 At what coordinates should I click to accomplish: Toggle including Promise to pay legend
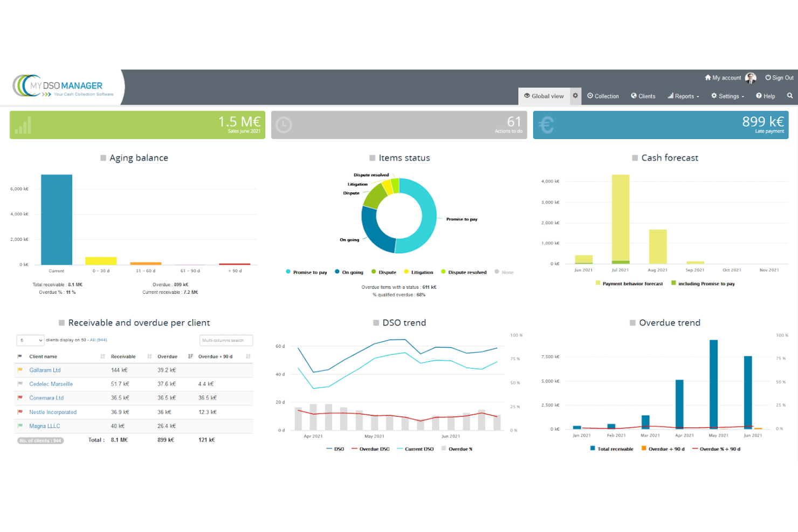(703, 284)
